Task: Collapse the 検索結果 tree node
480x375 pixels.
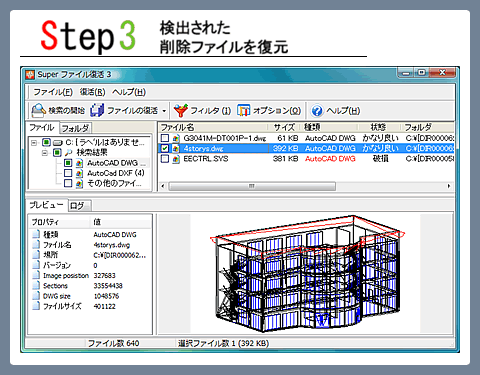Action: point(45,153)
